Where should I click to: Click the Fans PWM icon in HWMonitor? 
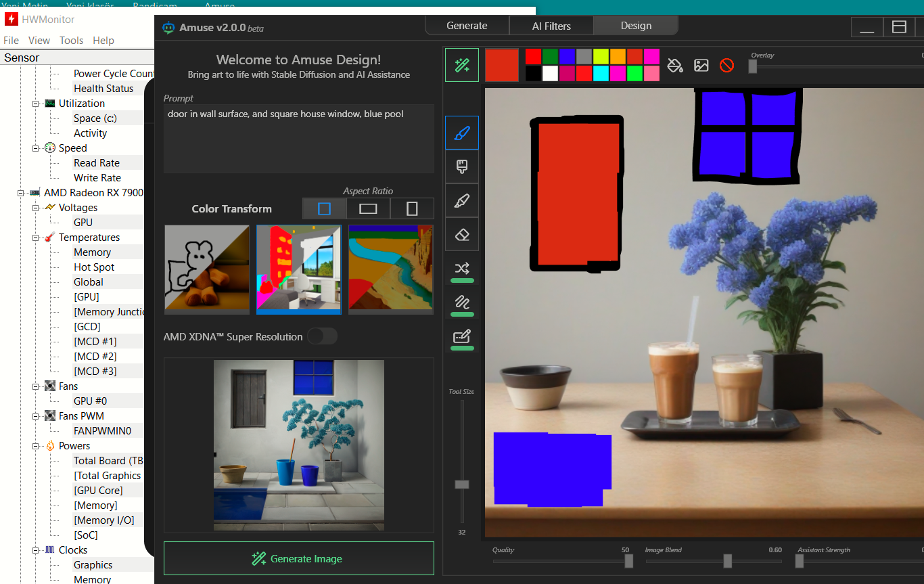click(x=50, y=416)
